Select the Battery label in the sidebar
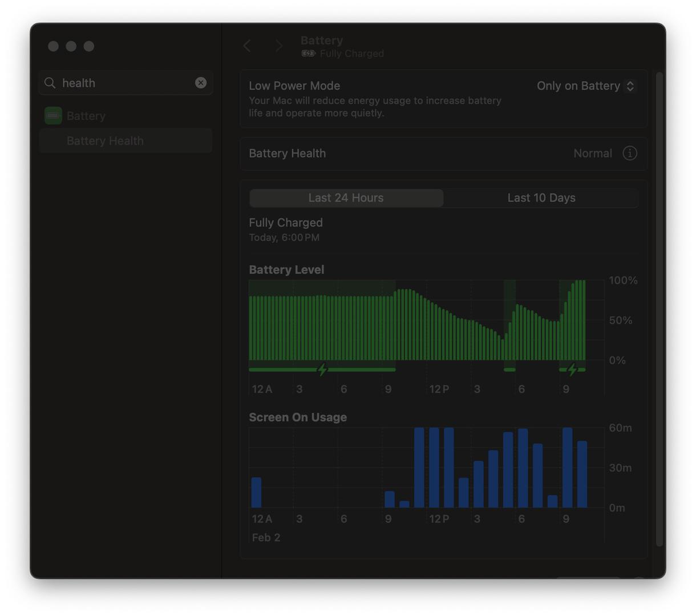The width and height of the screenshot is (696, 616). (86, 116)
